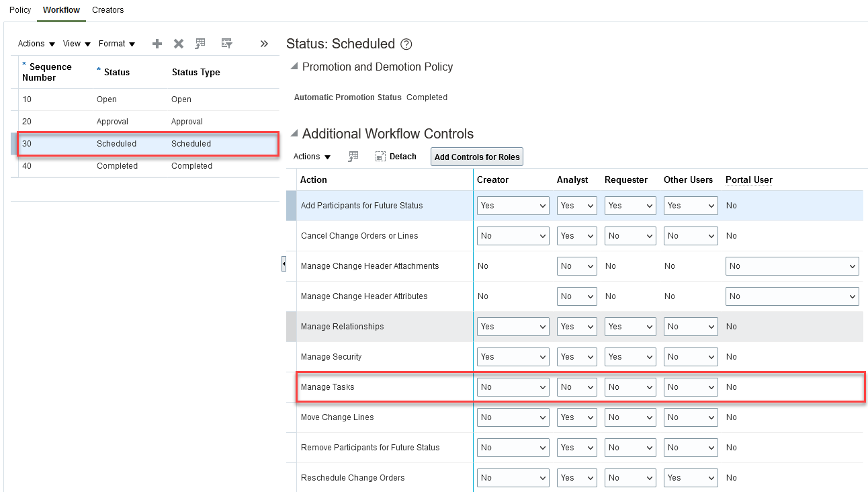868x492 pixels.
Task: Show more toolbar options double-chevron
Action: coord(264,44)
